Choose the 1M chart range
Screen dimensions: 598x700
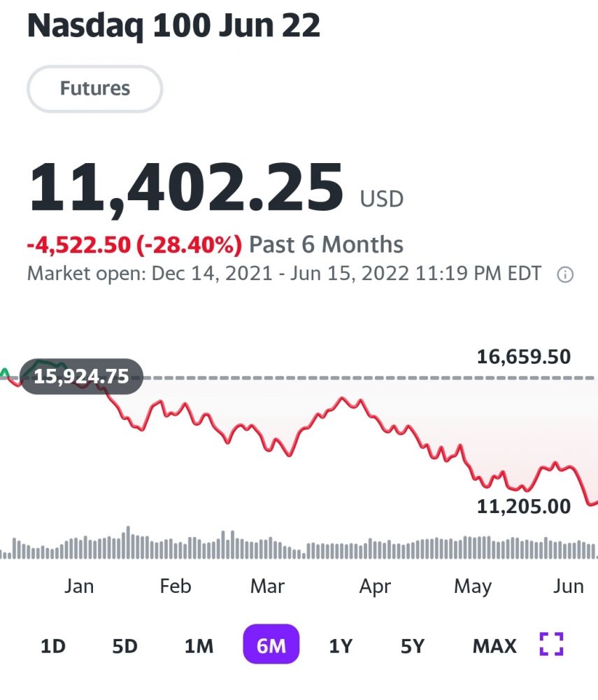tap(199, 645)
